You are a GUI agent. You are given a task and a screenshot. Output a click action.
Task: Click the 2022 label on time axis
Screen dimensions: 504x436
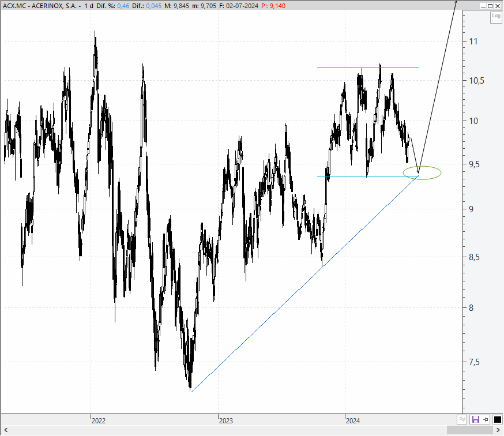(x=99, y=420)
